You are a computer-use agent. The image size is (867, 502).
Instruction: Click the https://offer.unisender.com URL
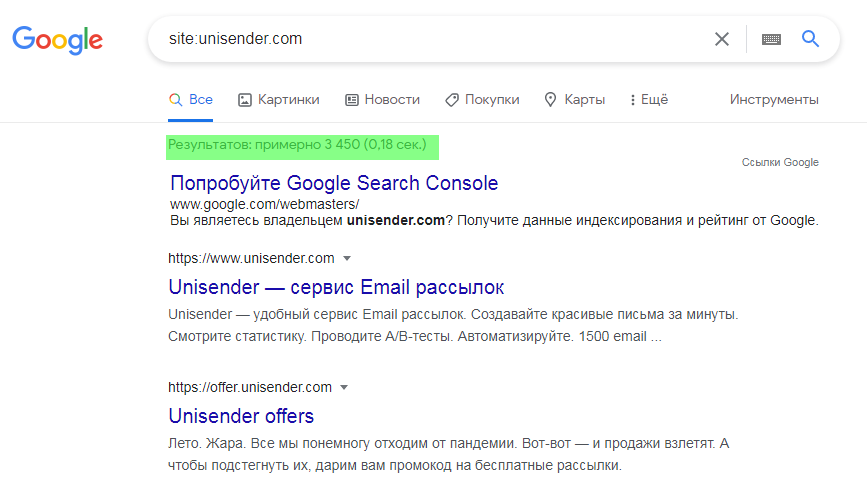pos(250,387)
